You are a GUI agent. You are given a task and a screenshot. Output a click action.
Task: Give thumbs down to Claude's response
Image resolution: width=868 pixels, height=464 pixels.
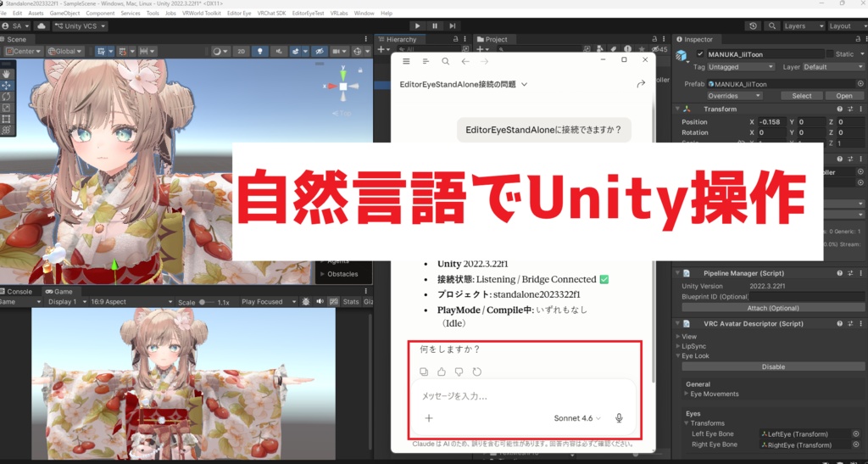tap(459, 372)
